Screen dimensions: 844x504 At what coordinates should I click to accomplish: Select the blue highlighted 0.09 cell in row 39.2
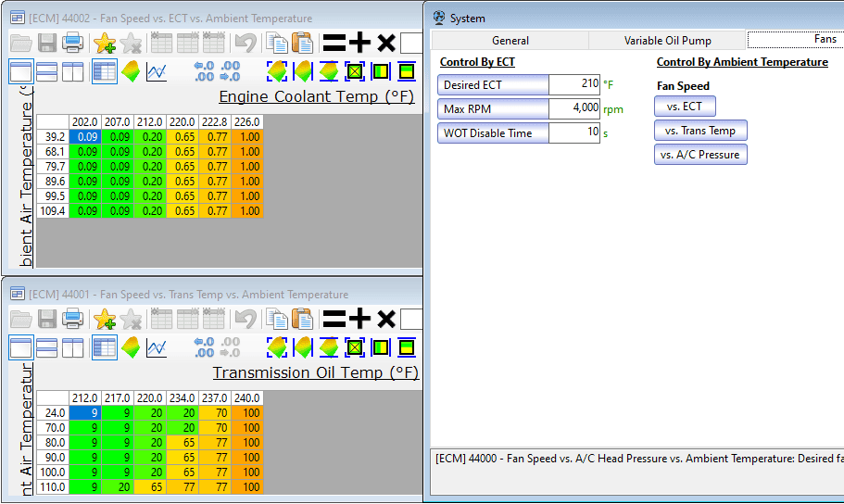click(85, 137)
